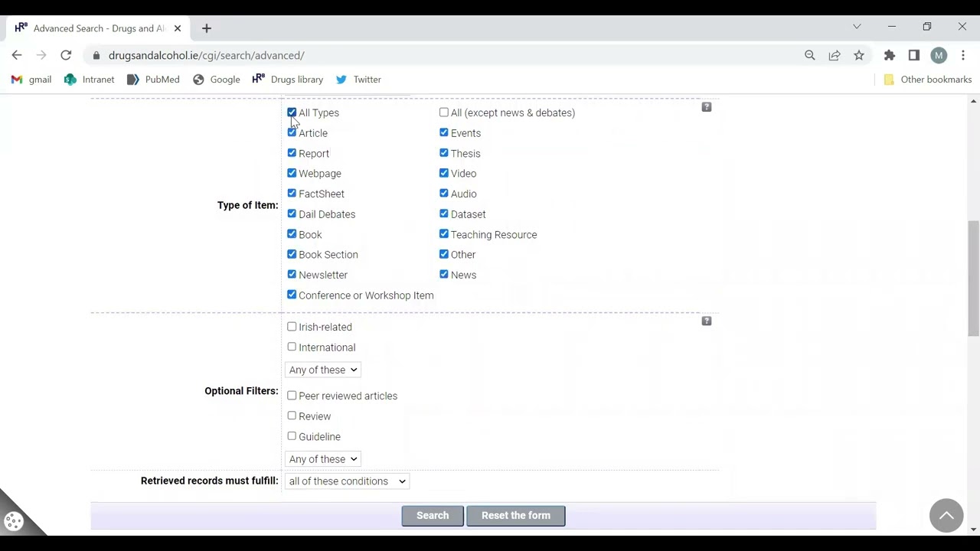
Task: Open the cookie settings icon in the corner
Action: tap(14, 522)
